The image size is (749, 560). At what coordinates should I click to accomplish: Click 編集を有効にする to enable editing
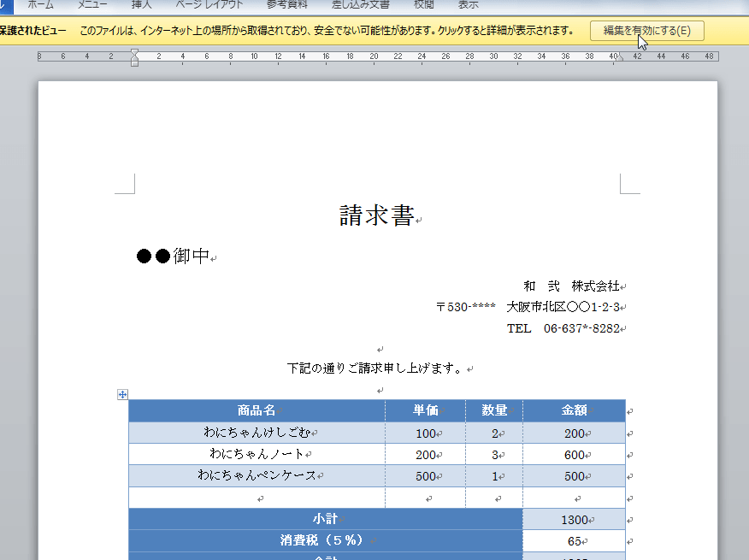647,30
